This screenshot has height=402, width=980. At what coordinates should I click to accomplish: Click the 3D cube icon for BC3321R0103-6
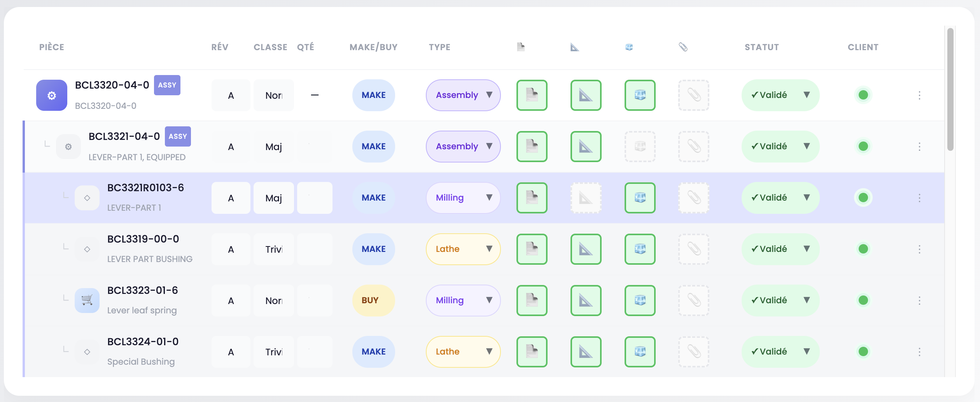point(640,198)
